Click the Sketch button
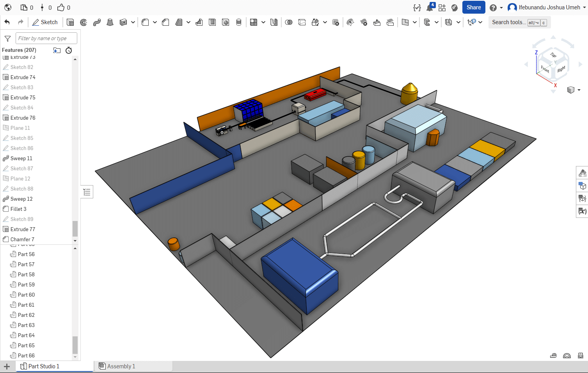Screen dimensions: 588x373 click(x=45, y=22)
